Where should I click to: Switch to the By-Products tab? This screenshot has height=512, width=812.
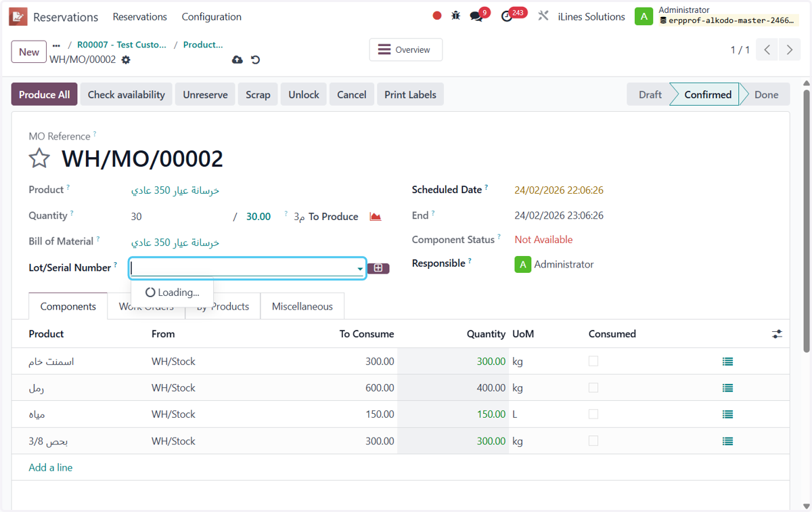[x=223, y=306]
